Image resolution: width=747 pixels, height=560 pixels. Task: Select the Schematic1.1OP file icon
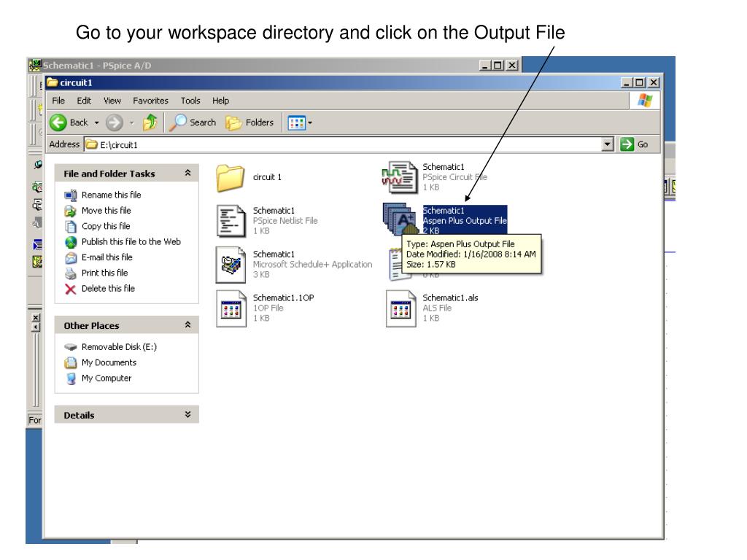tap(231, 308)
